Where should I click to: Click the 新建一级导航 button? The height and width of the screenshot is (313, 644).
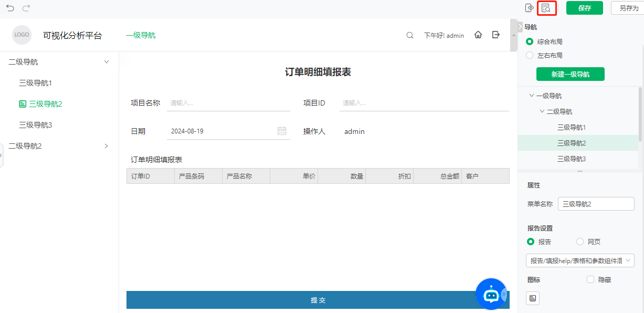coord(570,74)
